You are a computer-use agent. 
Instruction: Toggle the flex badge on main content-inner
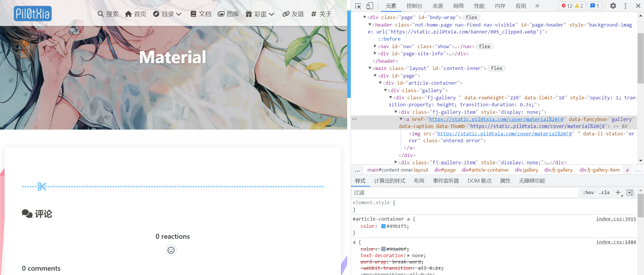coord(496,68)
